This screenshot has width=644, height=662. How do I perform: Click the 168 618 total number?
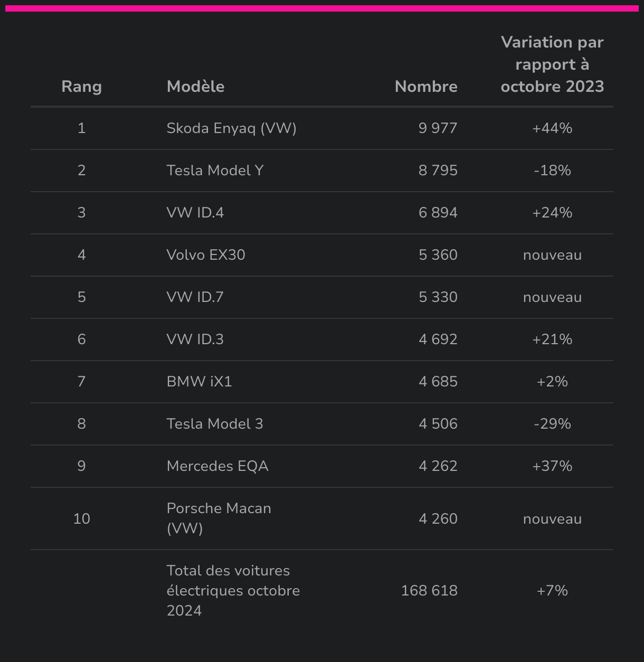(x=429, y=591)
